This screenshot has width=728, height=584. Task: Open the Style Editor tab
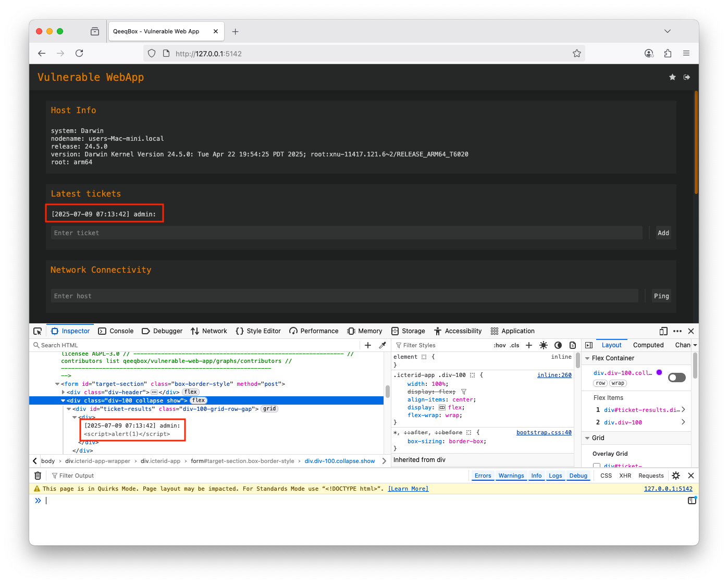[258, 331]
